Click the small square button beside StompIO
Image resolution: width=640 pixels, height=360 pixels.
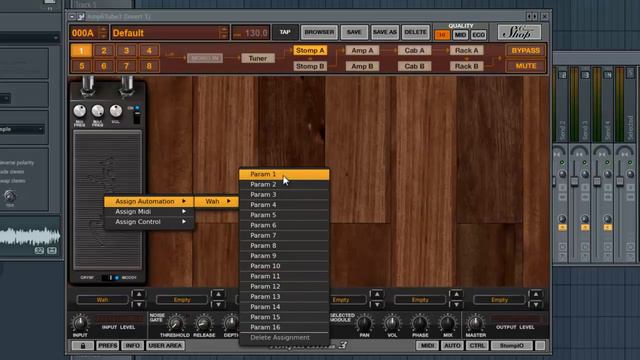point(540,346)
